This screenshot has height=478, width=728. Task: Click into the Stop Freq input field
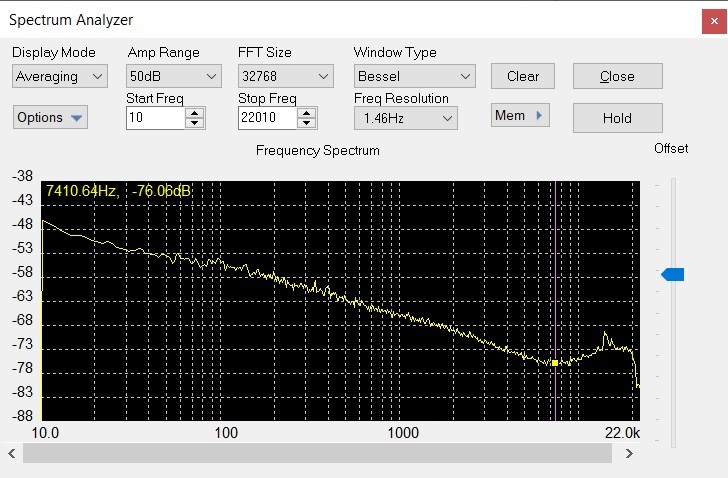click(267, 118)
